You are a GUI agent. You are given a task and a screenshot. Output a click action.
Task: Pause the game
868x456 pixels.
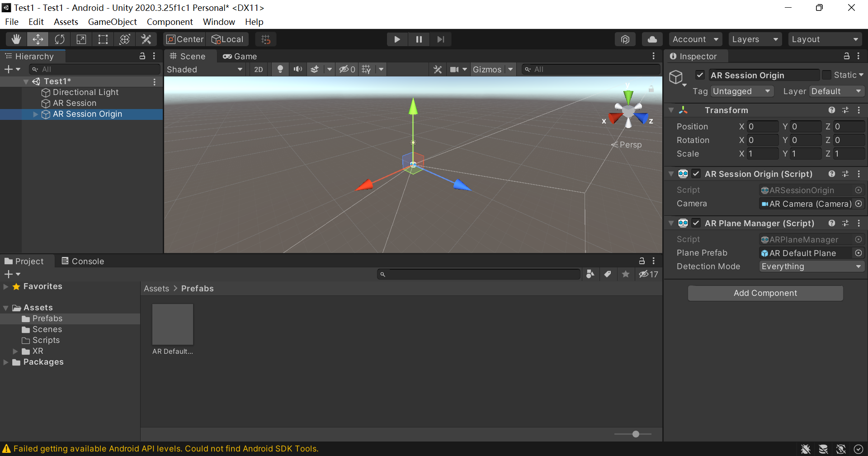[419, 39]
